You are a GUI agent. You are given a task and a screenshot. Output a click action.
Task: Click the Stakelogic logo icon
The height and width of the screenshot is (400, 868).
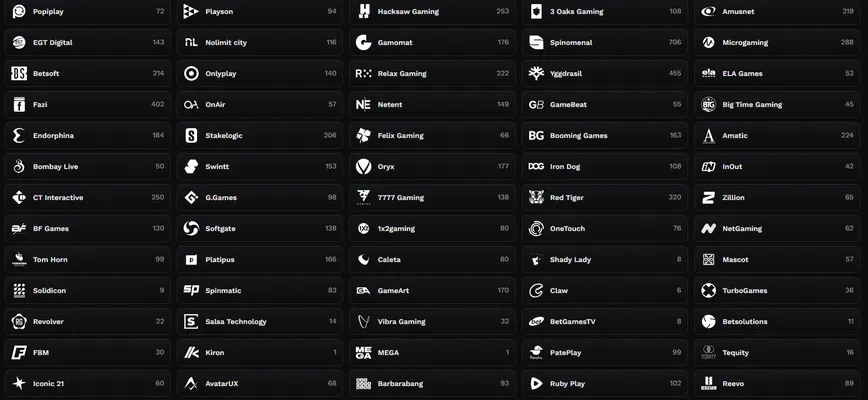(191, 135)
